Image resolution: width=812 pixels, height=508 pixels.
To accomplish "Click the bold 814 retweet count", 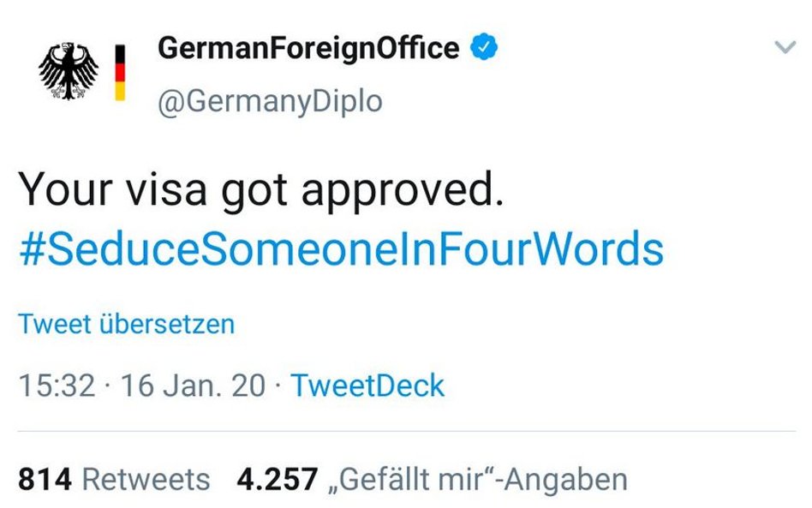I will coord(45,479).
